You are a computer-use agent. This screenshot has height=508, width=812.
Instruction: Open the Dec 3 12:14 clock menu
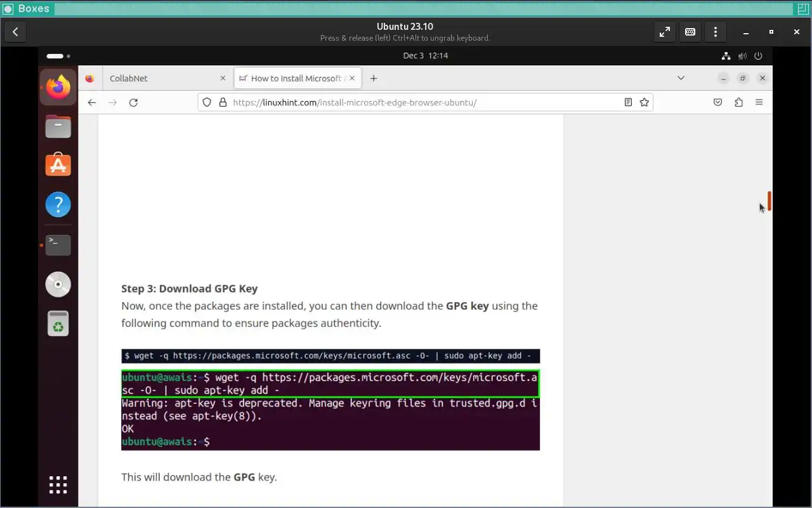[426, 56]
